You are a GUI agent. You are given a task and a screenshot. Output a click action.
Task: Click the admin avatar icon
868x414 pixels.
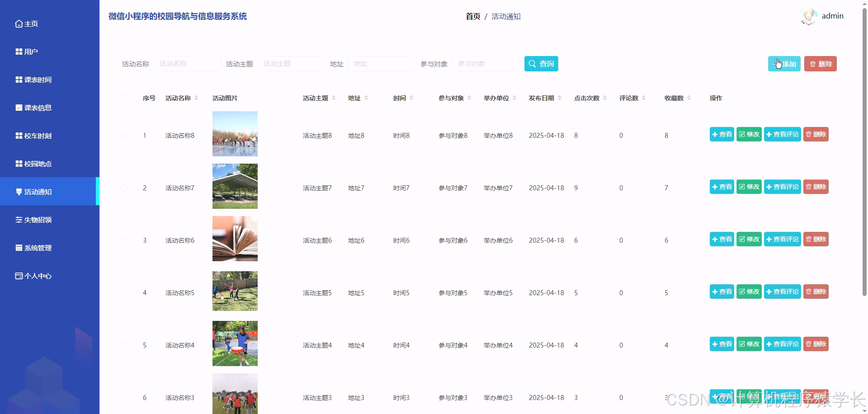point(808,16)
